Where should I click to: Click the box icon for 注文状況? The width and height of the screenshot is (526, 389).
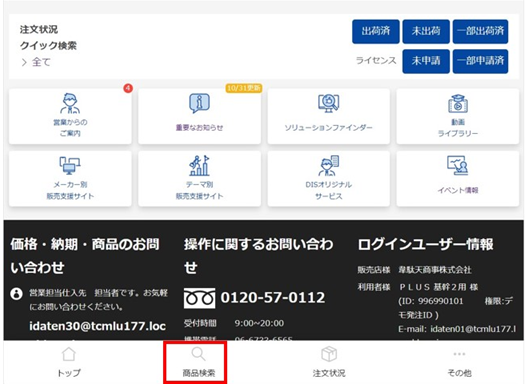pos(329,354)
